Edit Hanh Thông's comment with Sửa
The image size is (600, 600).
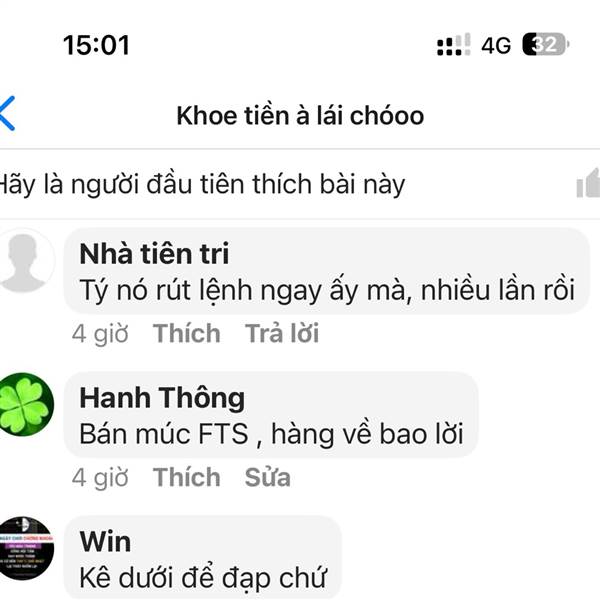(267, 477)
